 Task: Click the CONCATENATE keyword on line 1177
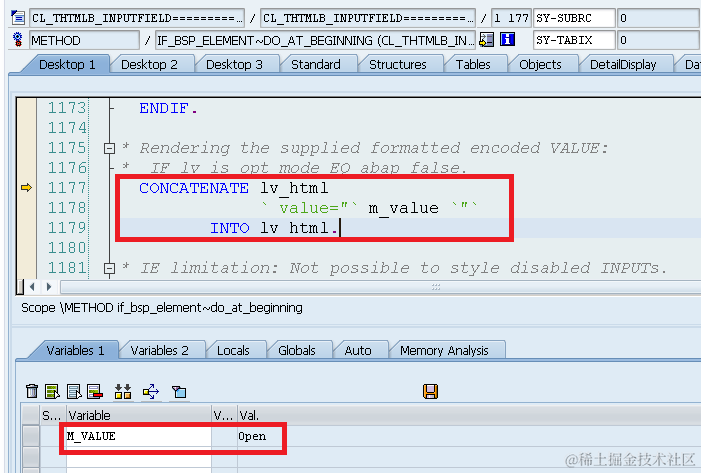[x=194, y=188]
